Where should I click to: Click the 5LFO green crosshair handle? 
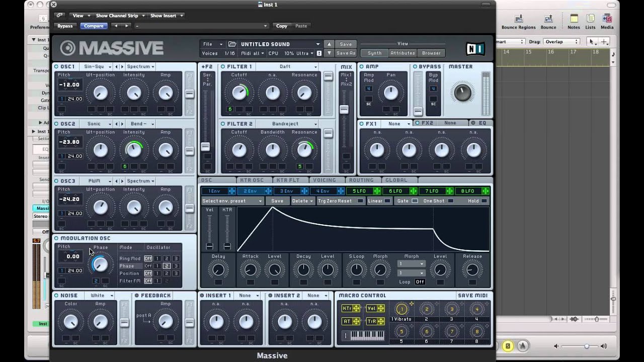[x=377, y=191]
